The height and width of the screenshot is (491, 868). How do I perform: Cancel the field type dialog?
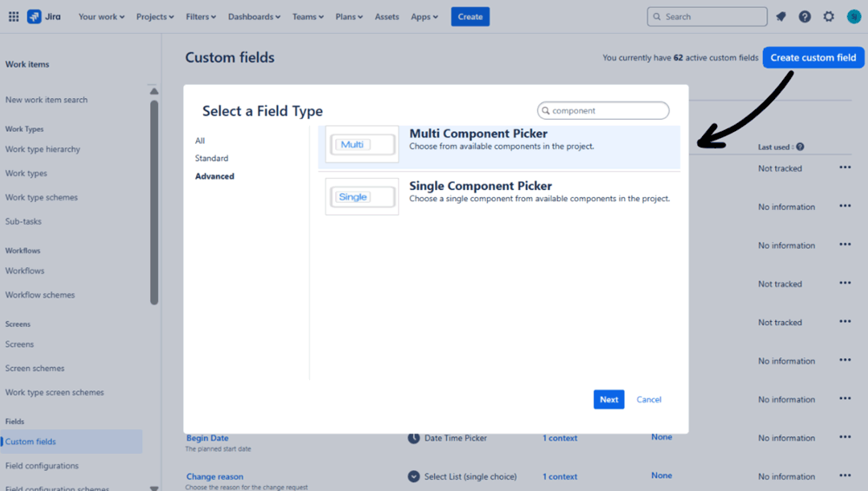tap(648, 400)
